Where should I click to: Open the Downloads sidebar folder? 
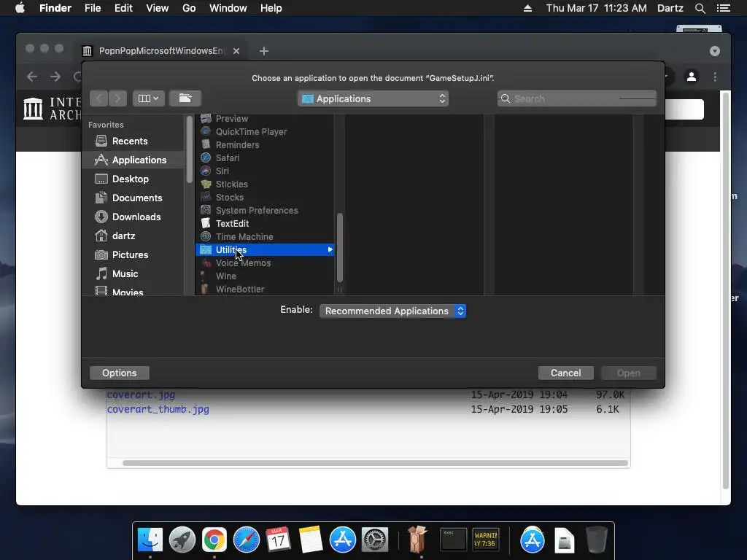click(x=128, y=217)
